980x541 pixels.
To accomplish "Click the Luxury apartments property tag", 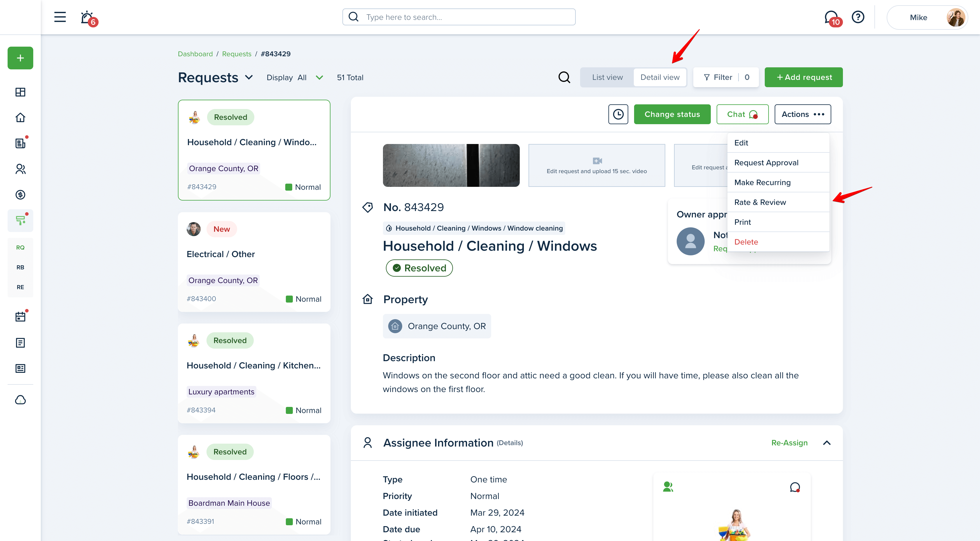I will pos(221,391).
